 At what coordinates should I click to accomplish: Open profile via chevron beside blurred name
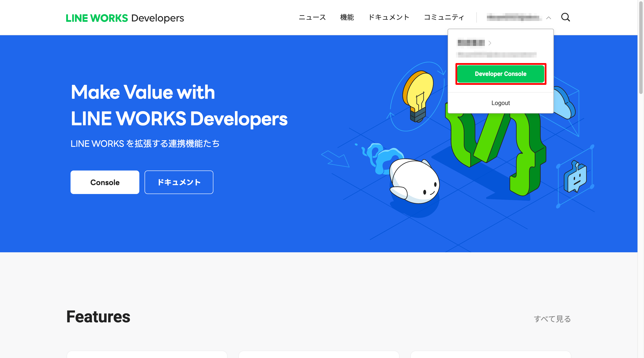(489, 43)
